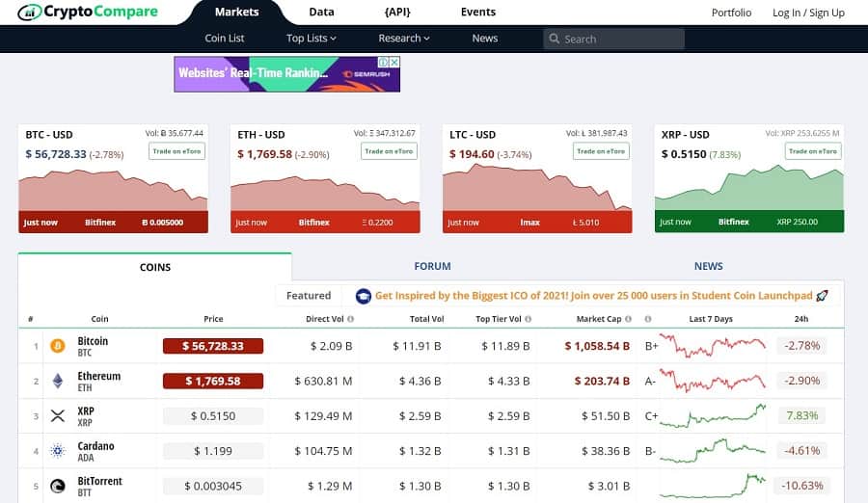Click the CryptoCompare logo
The image size is (868, 503).
(x=88, y=12)
